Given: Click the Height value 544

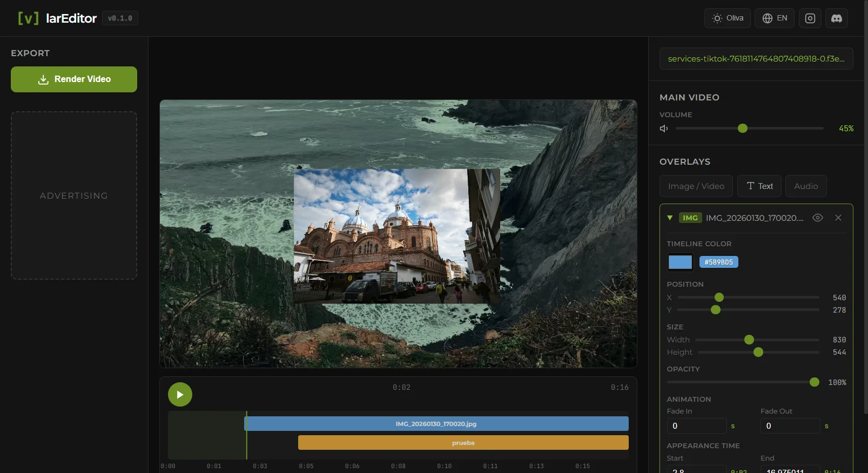Looking at the screenshot, I should point(839,353).
